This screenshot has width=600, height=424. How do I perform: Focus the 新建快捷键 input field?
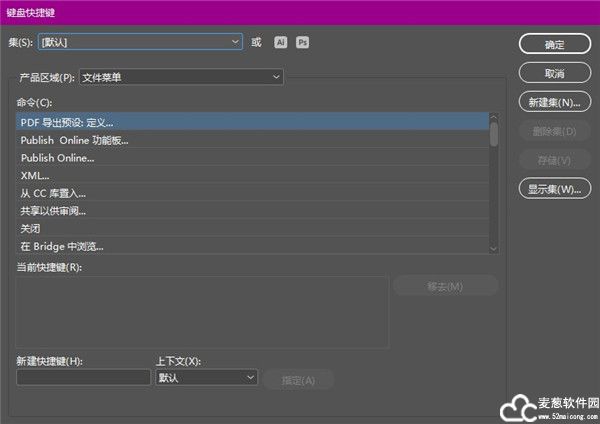coord(83,378)
